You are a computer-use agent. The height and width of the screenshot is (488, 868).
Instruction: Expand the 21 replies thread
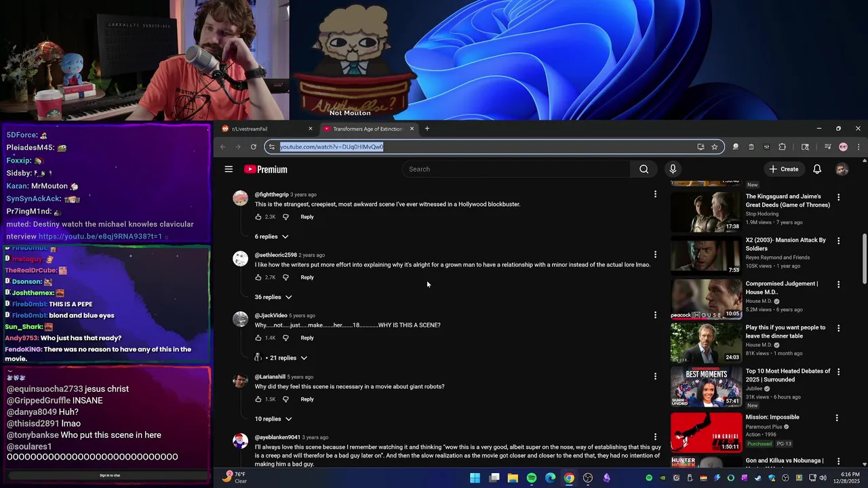(281, 358)
